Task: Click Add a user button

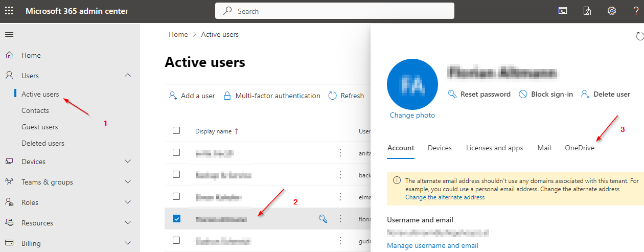Action: pos(192,96)
